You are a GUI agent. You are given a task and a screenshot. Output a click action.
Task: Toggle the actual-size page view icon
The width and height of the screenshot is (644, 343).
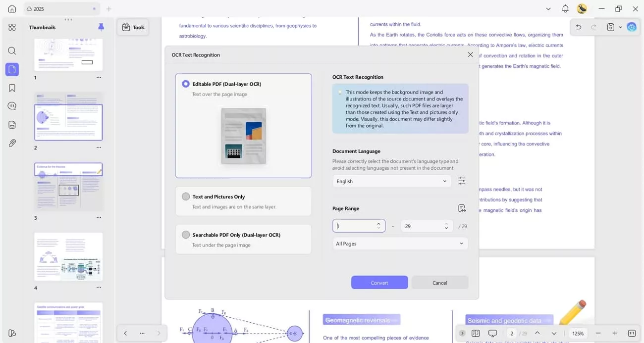click(632, 333)
